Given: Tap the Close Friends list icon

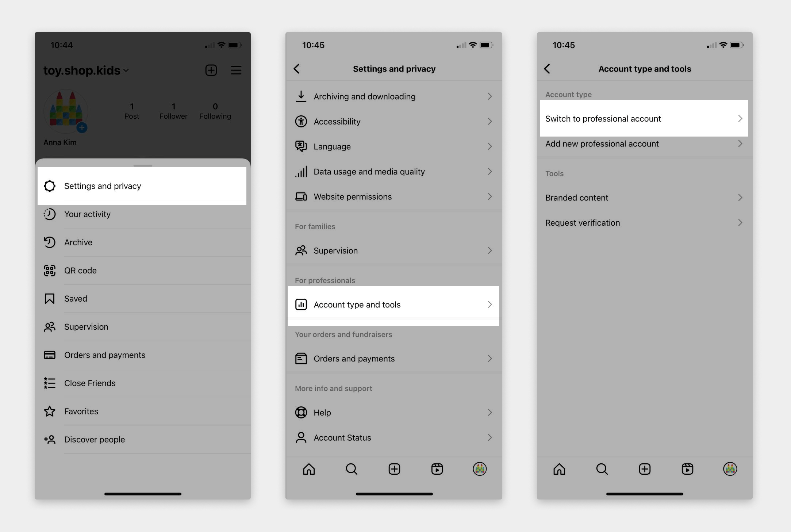Looking at the screenshot, I should [x=50, y=383].
